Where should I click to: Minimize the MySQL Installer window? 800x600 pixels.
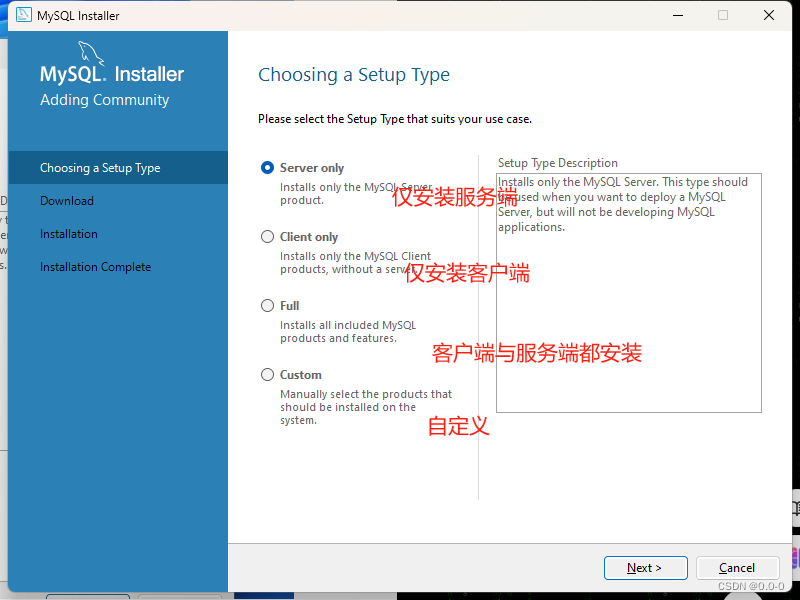pos(678,15)
